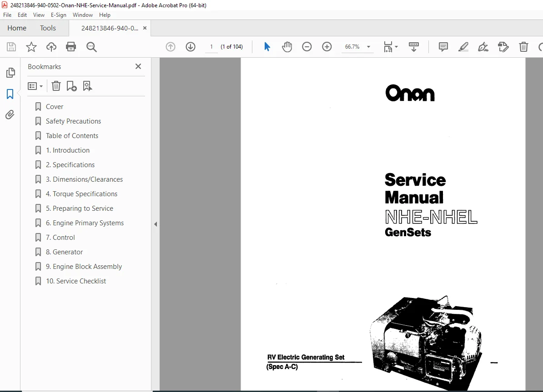
Task: Open bookmark 6. Engine Primary Systems
Action: pos(85,223)
